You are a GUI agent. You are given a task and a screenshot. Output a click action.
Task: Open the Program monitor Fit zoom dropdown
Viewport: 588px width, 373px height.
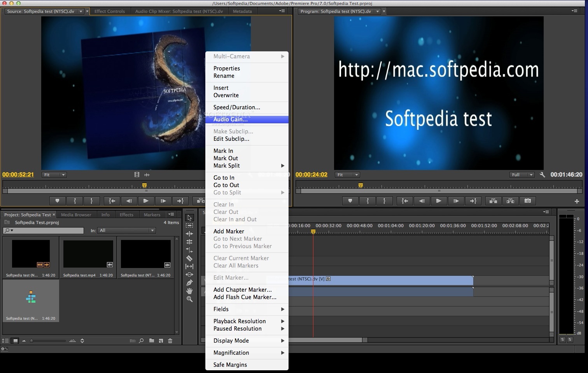pos(347,175)
